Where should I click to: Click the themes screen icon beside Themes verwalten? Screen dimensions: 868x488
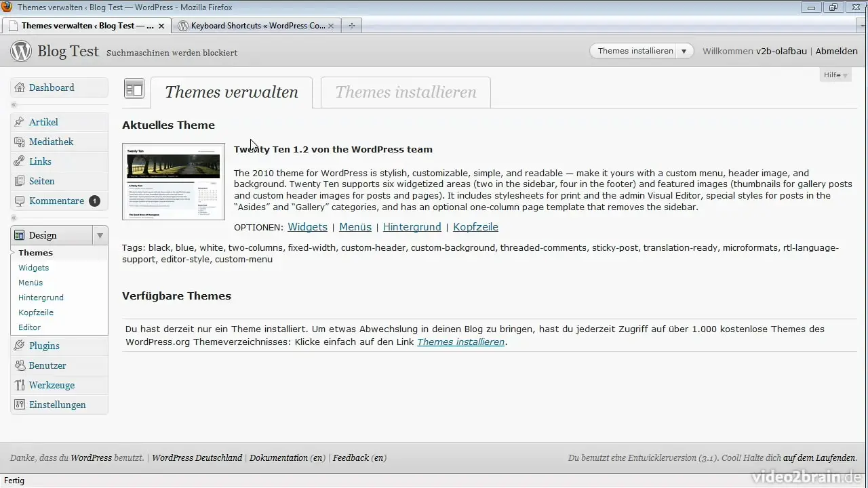[134, 89]
